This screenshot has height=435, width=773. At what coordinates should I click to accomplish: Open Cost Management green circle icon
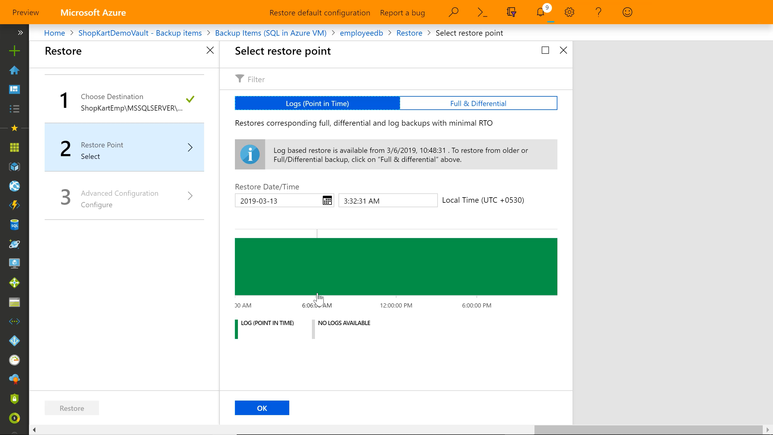[14, 418]
